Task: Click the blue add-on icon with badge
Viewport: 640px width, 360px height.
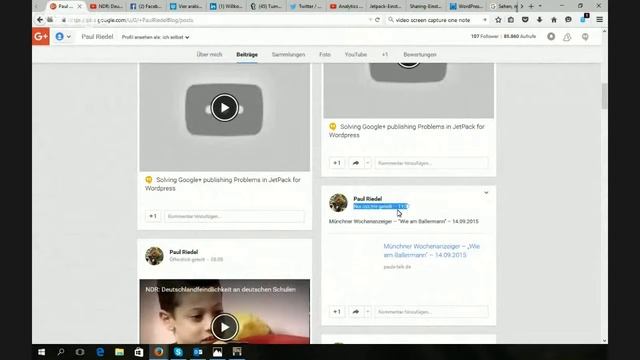Action: click(x=584, y=19)
